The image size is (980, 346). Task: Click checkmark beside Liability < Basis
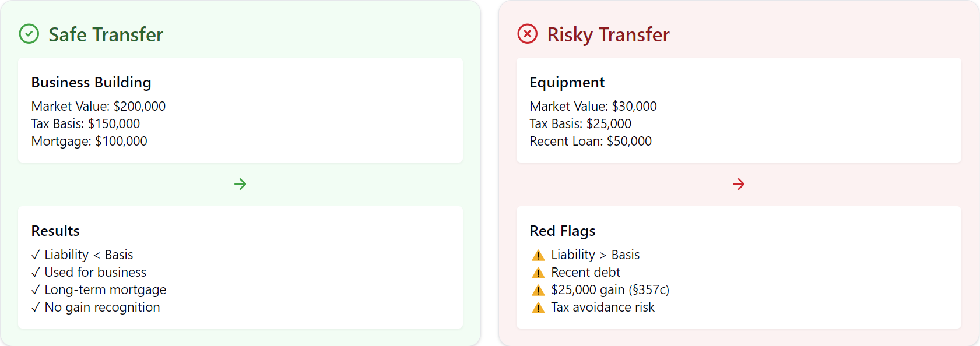point(36,255)
